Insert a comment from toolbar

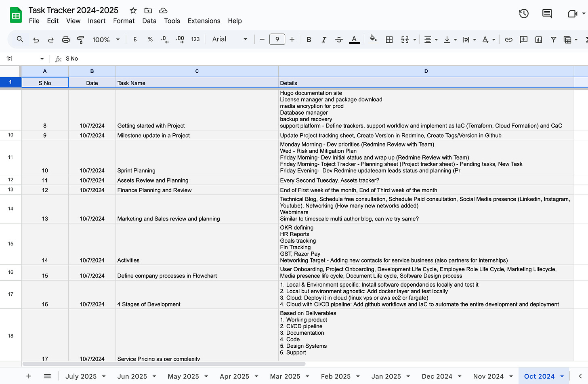click(x=524, y=40)
